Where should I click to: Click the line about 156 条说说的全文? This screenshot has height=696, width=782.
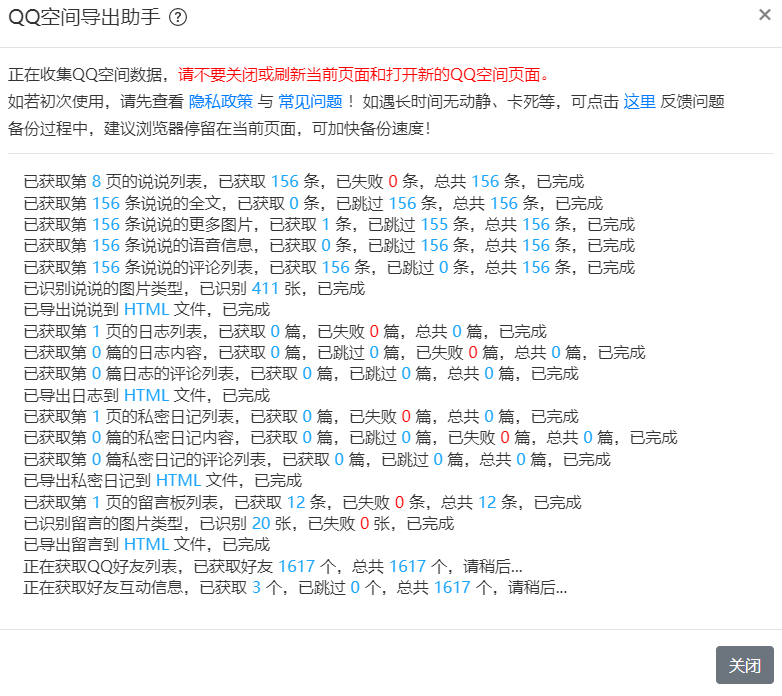click(x=313, y=203)
